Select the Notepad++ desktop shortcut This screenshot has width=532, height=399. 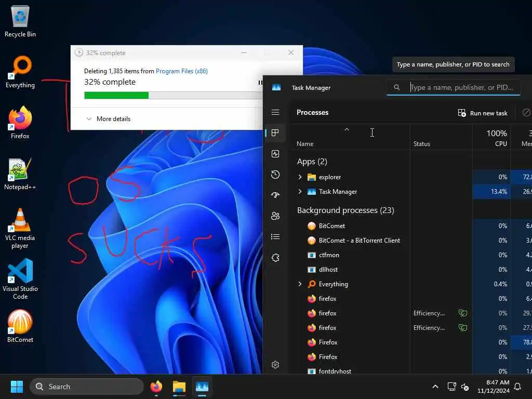pyautogui.click(x=20, y=174)
